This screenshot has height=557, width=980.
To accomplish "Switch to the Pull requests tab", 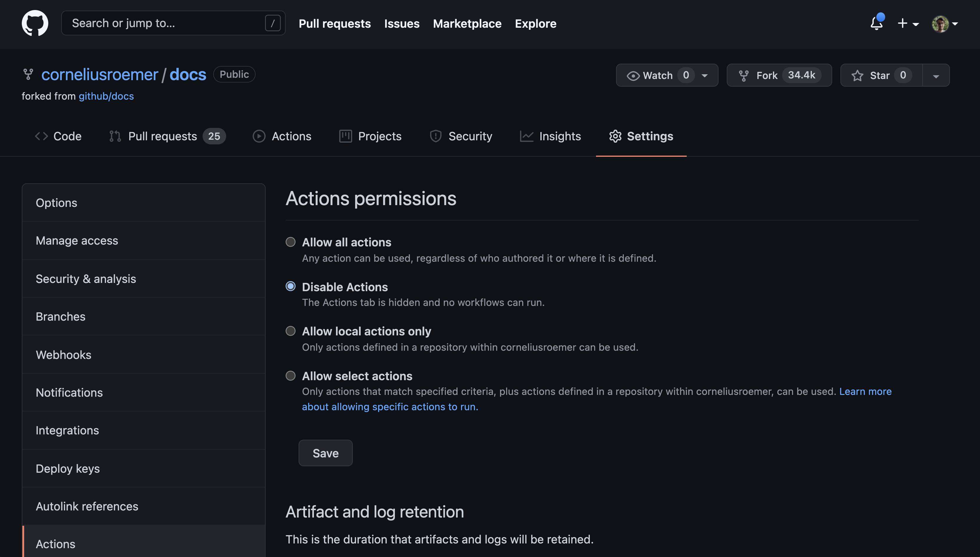I will 163,136.
